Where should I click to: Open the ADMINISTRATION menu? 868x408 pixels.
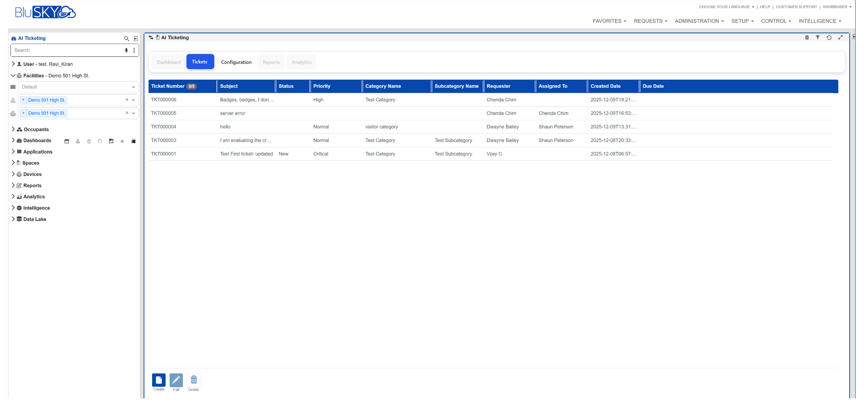tap(699, 21)
